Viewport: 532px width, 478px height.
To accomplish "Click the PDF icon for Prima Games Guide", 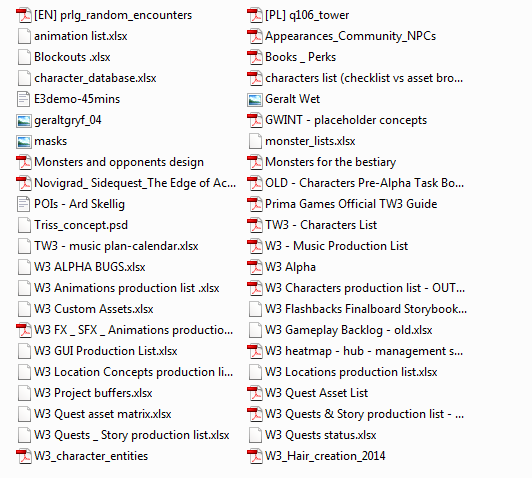I will click(255, 204).
